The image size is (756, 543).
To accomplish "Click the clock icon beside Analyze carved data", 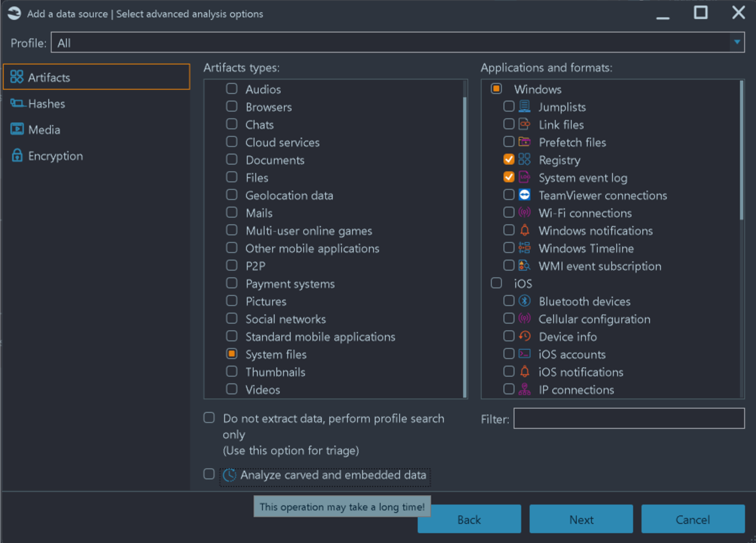I will click(229, 475).
